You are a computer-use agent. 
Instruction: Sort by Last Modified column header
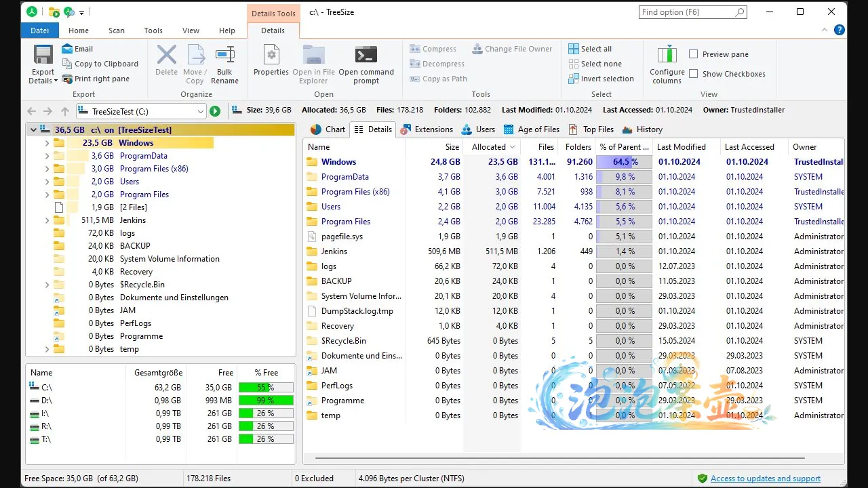coord(686,147)
